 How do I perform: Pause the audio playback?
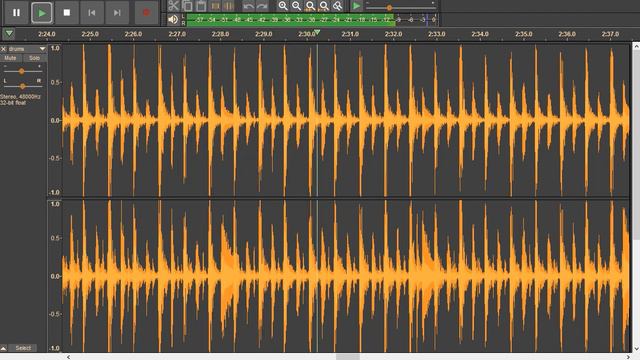click(x=16, y=13)
